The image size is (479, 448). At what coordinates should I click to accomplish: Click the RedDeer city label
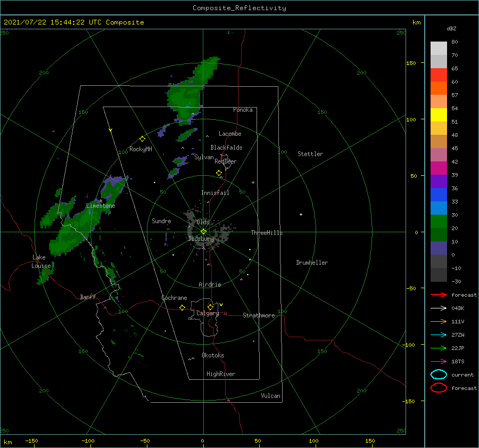coord(226,161)
